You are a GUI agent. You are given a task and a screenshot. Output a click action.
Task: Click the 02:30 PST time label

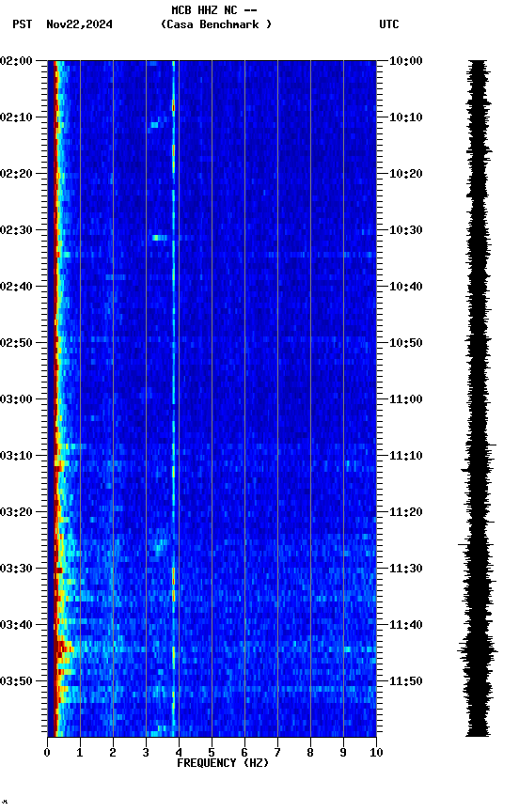[16, 230]
